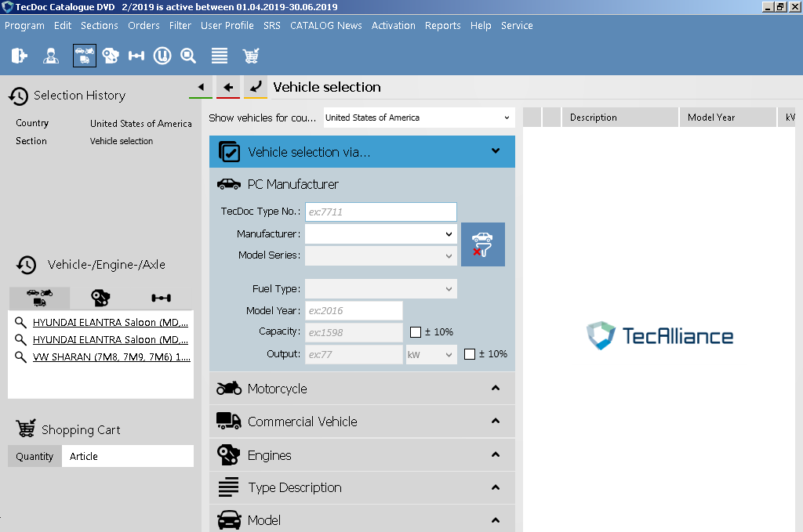Open the country dropdown United States of America
This screenshot has height=532, width=803.
coord(419,118)
